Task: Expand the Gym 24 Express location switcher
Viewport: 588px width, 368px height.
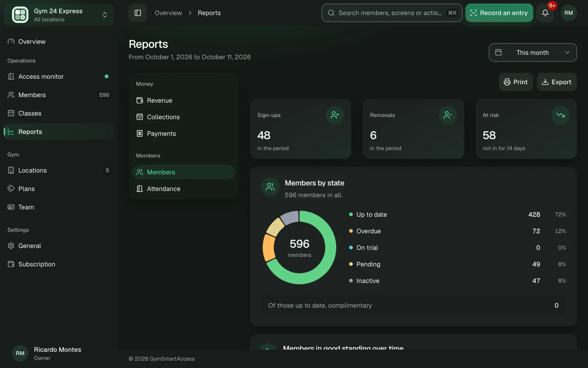Action: tap(59, 15)
